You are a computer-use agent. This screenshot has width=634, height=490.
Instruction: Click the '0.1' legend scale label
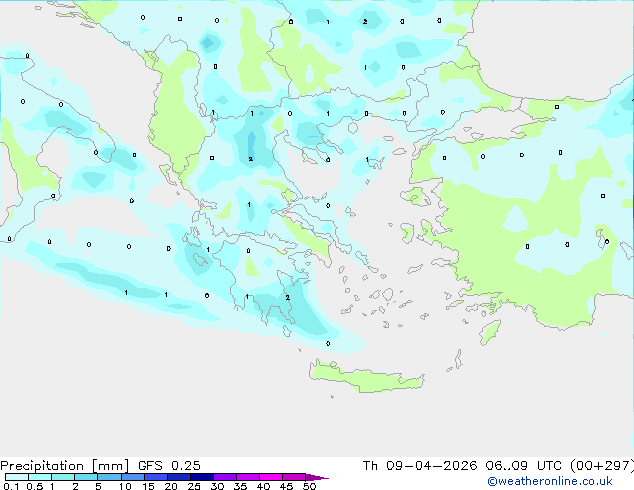coord(11,486)
